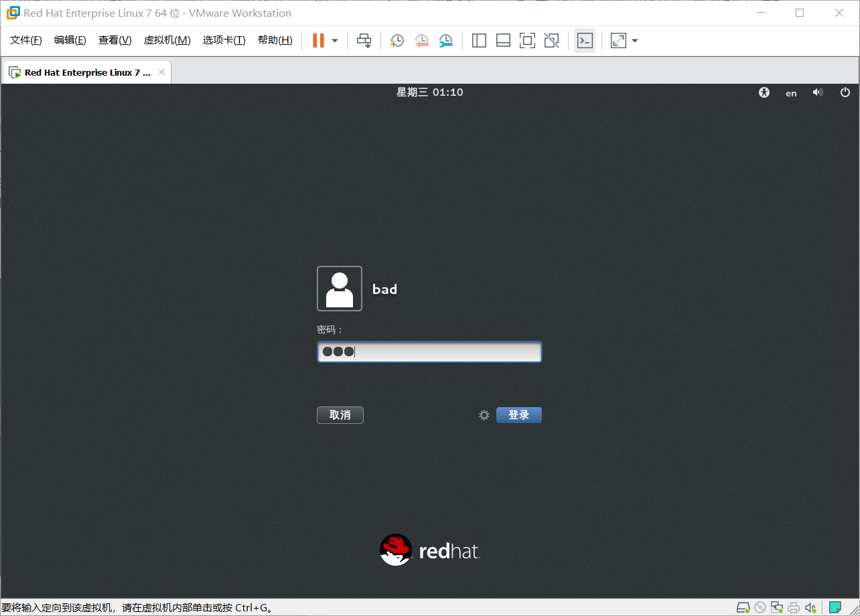This screenshot has height=616, width=860.
Task: Open the 帮助(H) menu
Action: pyautogui.click(x=275, y=40)
